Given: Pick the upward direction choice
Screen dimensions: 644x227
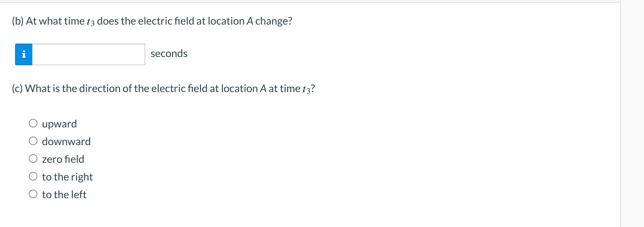Looking at the screenshot, I should click(33, 123).
